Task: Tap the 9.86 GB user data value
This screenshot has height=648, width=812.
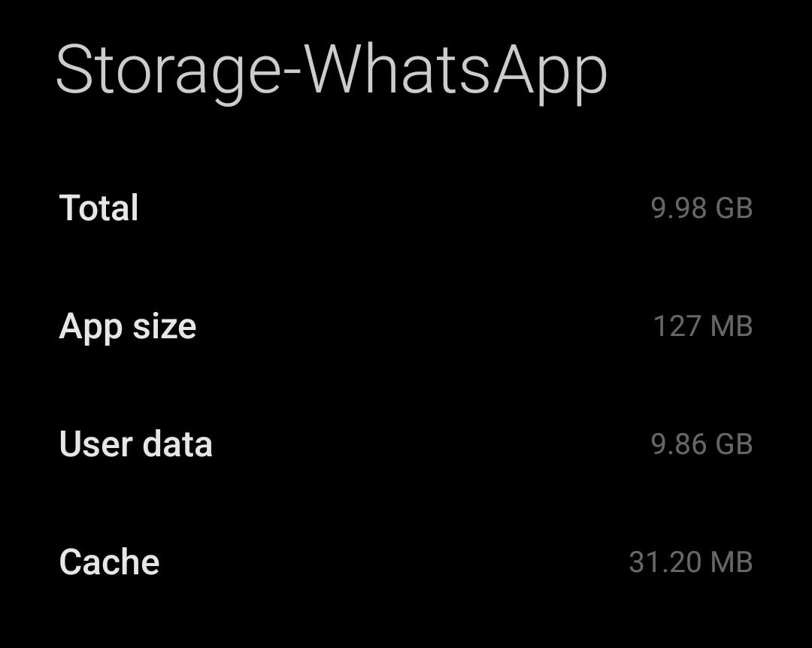Action: tap(701, 444)
